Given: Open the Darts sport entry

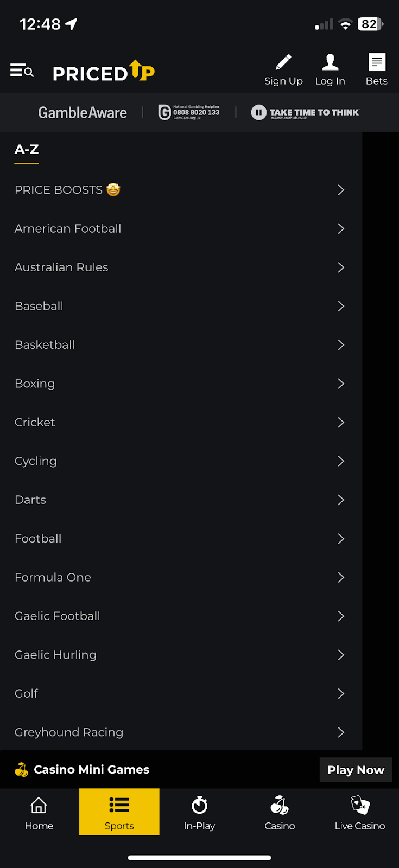Looking at the screenshot, I should coord(30,500).
